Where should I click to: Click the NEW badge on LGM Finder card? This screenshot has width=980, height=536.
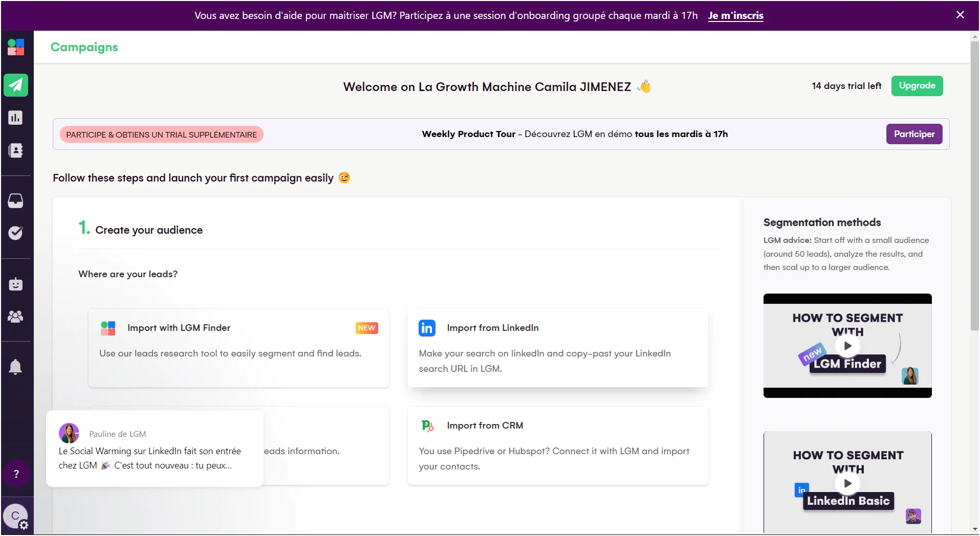[366, 328]
